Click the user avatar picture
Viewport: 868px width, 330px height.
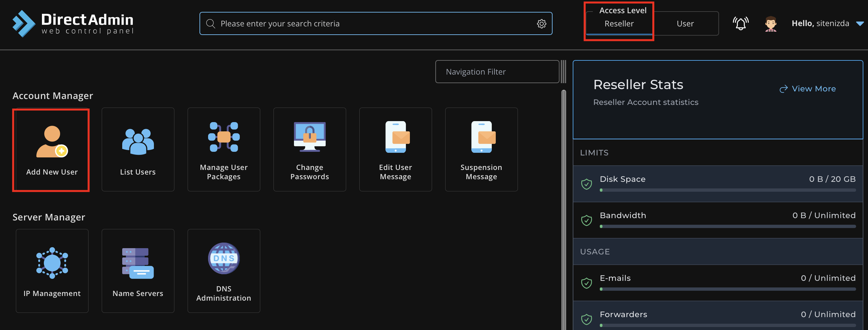771,23
